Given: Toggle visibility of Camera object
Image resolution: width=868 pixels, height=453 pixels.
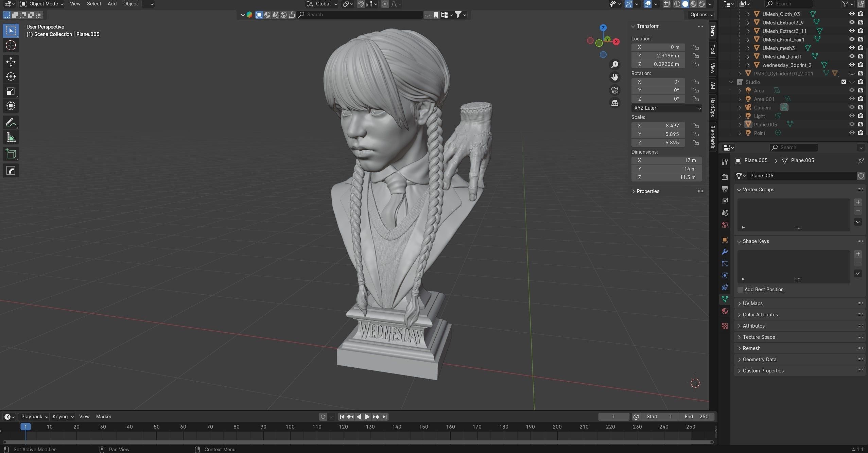Looking at the screenshot, I should [852, 107].
